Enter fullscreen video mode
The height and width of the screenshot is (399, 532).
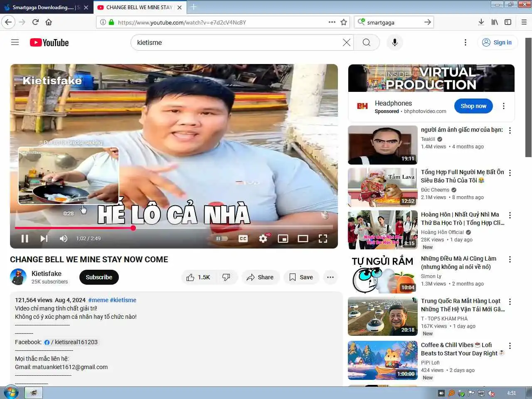[323, 238]
